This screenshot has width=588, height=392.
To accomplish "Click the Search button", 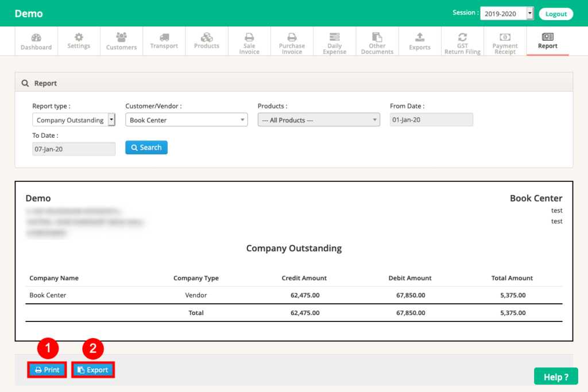I will (146, 148).
